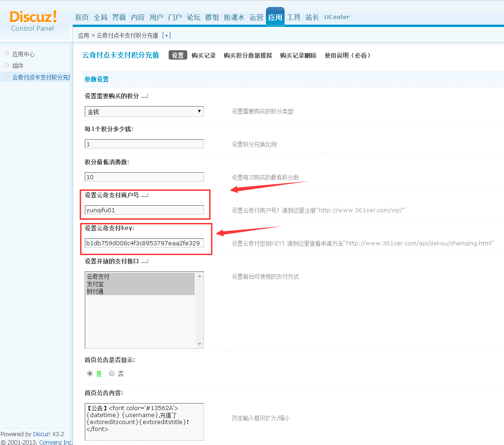Open the 群组 top menu
This screenshot has height=445, width=504.
pos(212,17)
